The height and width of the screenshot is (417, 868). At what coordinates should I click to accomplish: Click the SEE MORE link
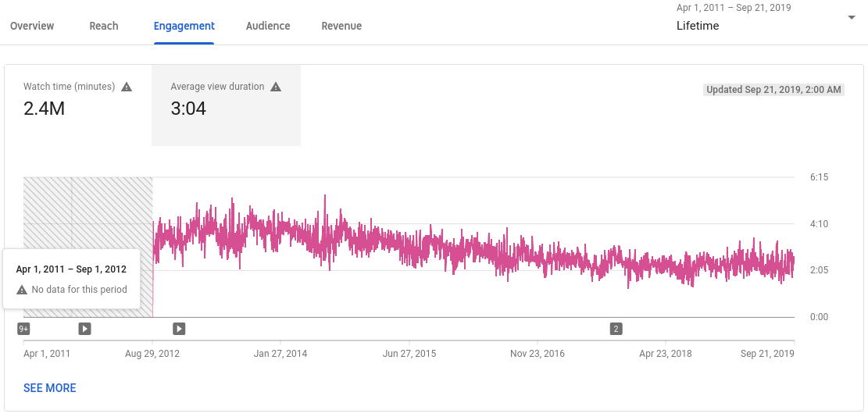point(50,388)
